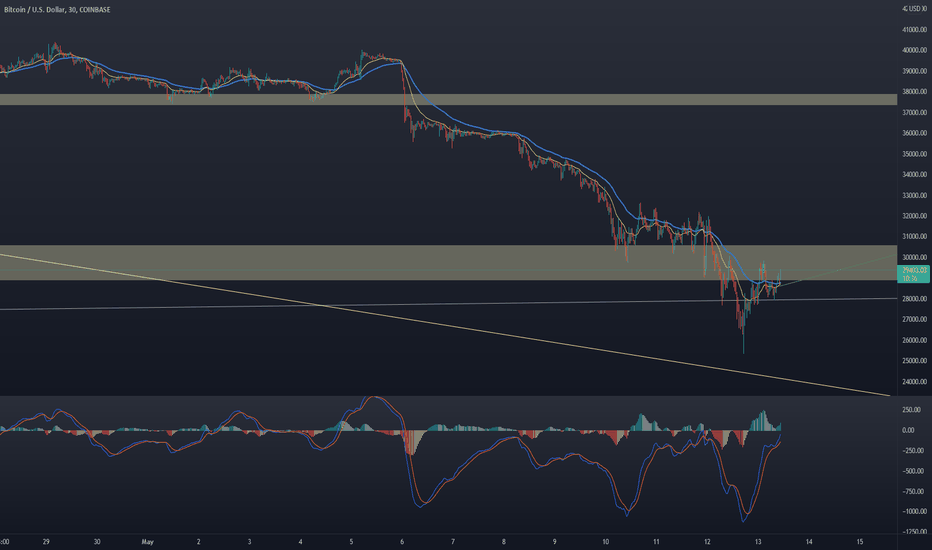This screenshot has height=550, width=932.
Task: Click the May label on time axis
Action: coord(147,542)
